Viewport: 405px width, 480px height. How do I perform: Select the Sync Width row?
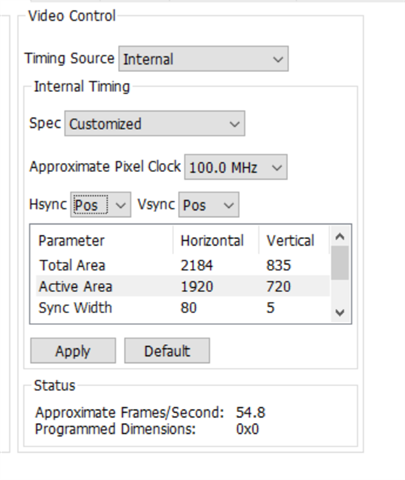[x=183, y=307]
